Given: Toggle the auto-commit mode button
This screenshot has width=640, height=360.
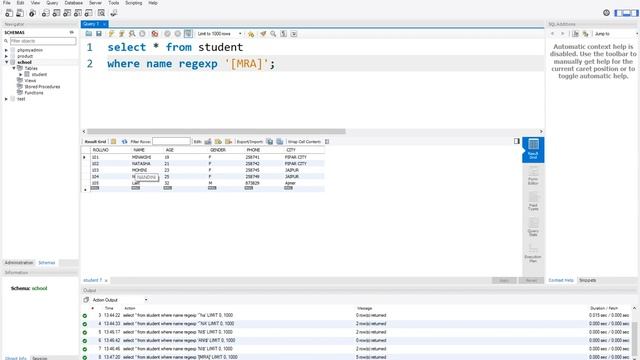Looking at the screenshot, I should click(188, 34).
